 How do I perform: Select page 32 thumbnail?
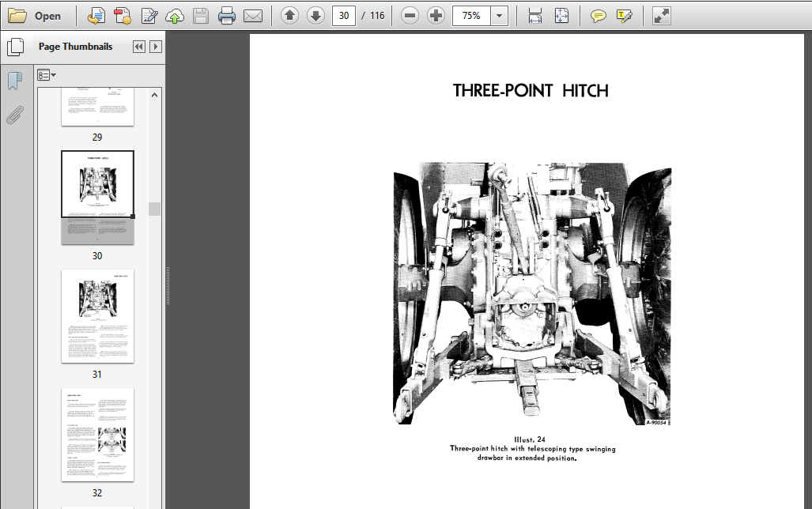tap(97, 435)
